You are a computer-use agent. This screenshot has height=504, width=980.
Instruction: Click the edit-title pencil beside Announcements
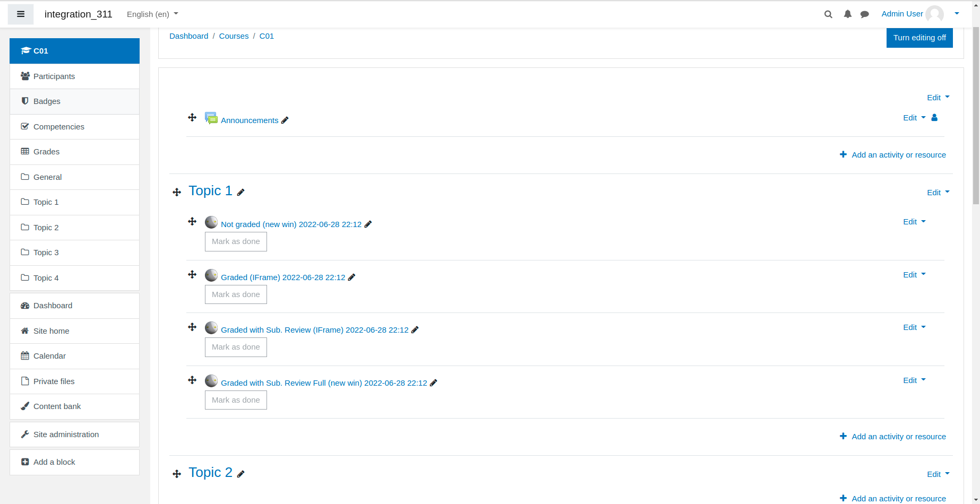(x=285, y=120)
